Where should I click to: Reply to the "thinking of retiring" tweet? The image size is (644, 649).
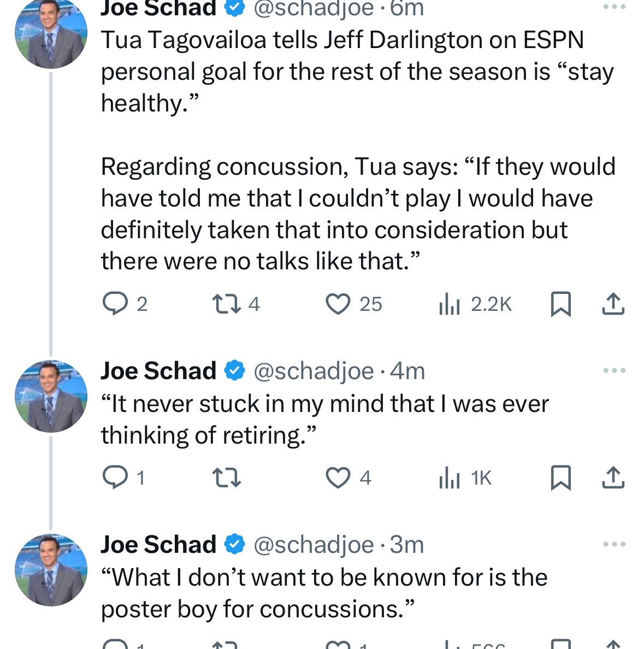click(x=115, y=478)
